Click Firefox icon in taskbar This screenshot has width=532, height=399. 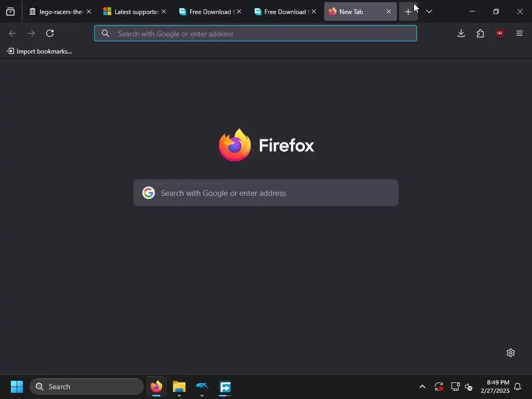tap(156, 387)
